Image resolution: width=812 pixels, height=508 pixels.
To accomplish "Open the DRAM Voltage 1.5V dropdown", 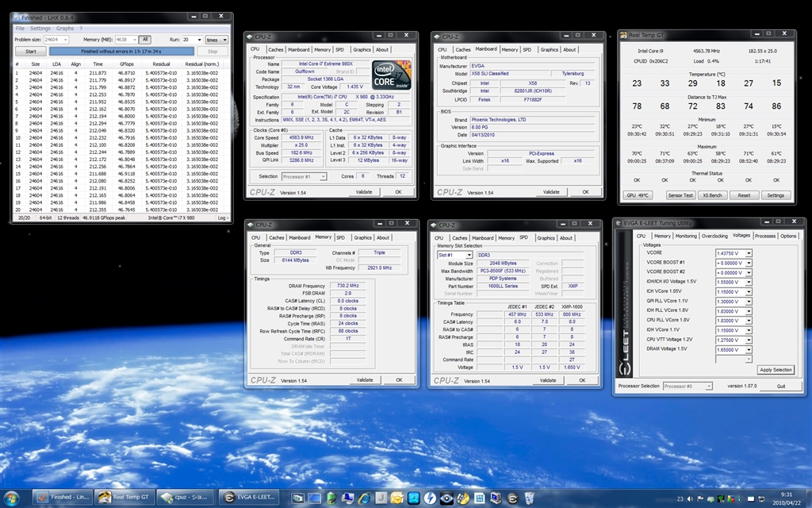I will click(x=748, y=348).
